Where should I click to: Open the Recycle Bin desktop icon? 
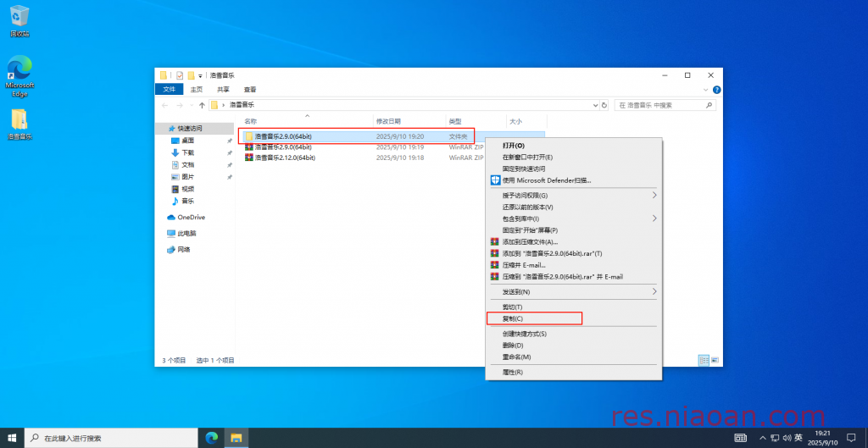tap(19, 21)
